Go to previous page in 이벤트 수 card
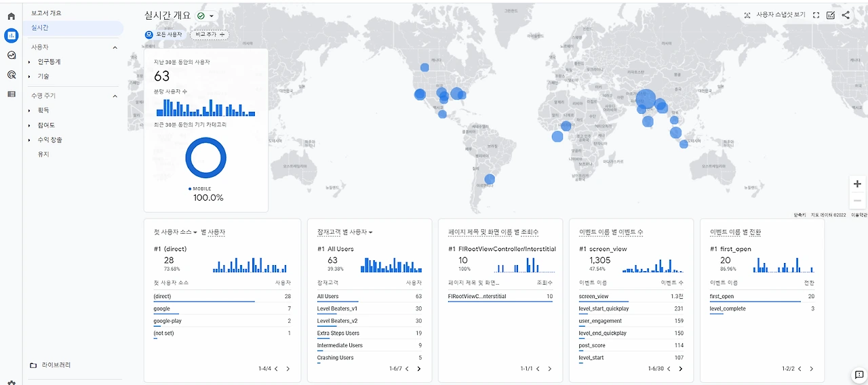Image resolution: width=868 pixels, height=385 pixels. 669,369
